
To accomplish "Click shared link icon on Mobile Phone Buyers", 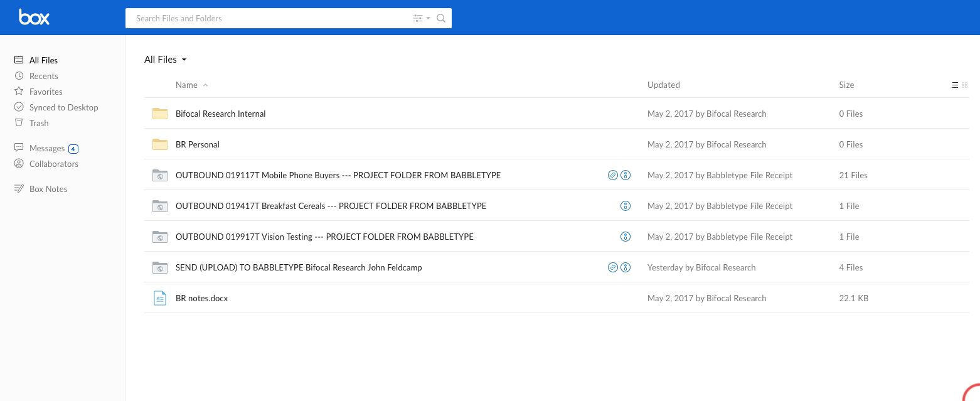I will coord(613,175).
